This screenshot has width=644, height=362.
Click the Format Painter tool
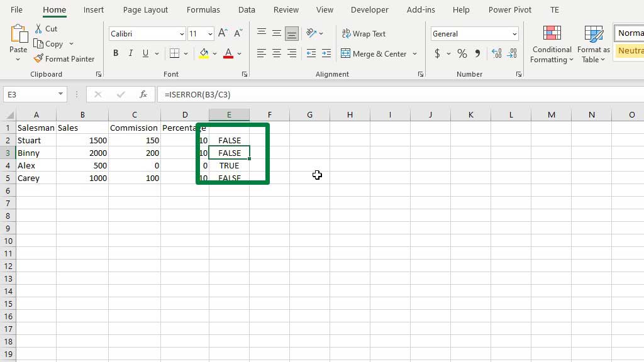65,58
